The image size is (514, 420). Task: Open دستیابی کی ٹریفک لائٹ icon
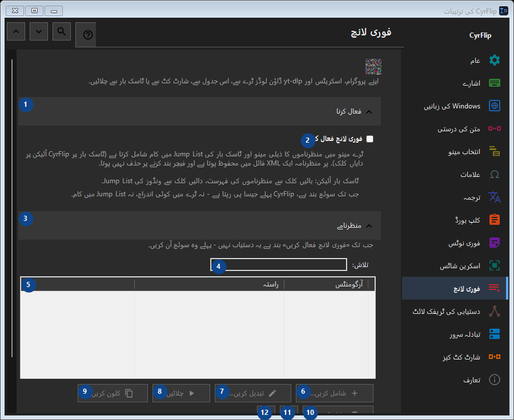tap(495, 311)
